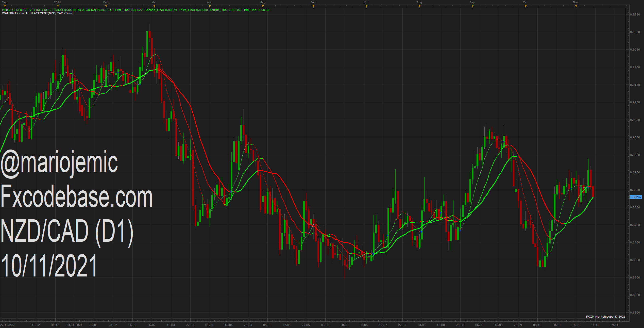Click the 08.06 date axis label
644x328 pixels.
coord(325,325)
